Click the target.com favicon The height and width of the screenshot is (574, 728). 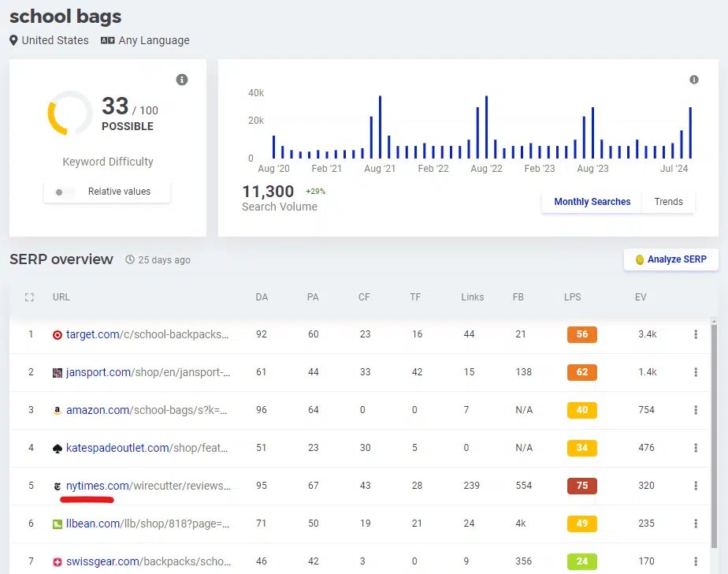coord(57,334)
